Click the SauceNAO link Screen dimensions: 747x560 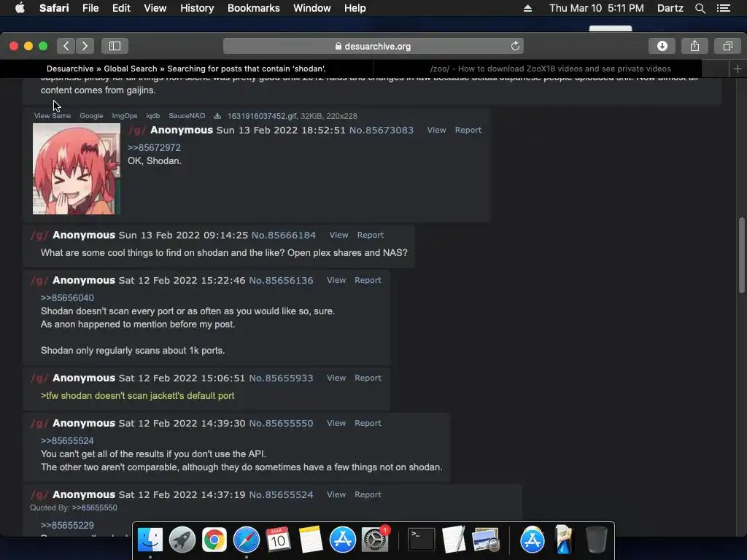tap(187, 116)
